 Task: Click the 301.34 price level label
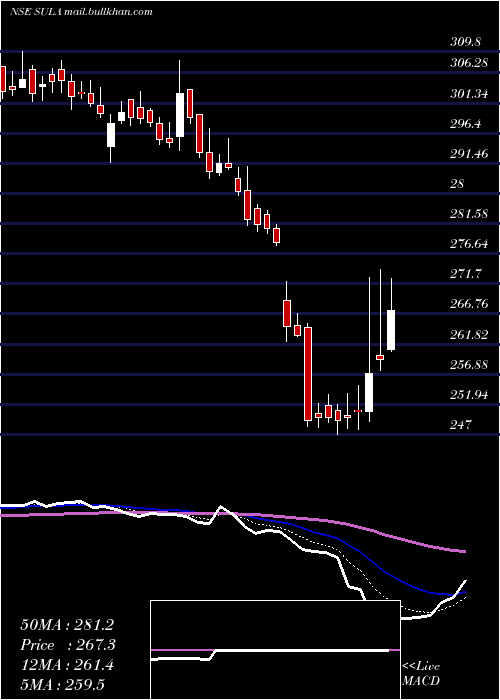[468, 93]
